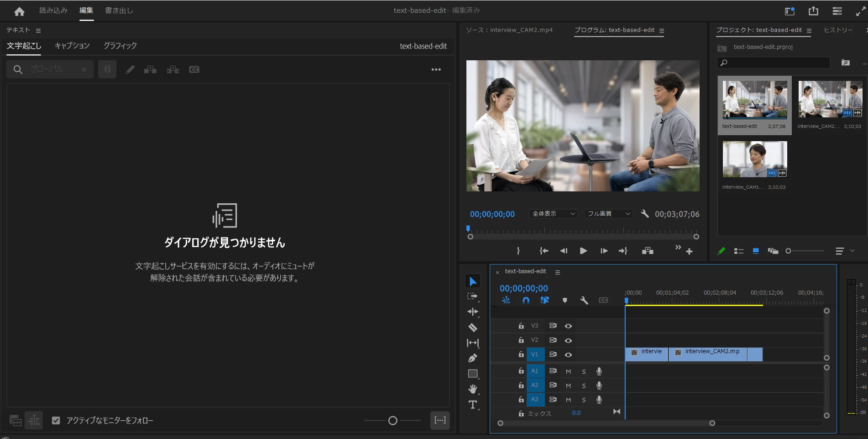
Task: Switch project panel to list view
Action: pos(739,251)
